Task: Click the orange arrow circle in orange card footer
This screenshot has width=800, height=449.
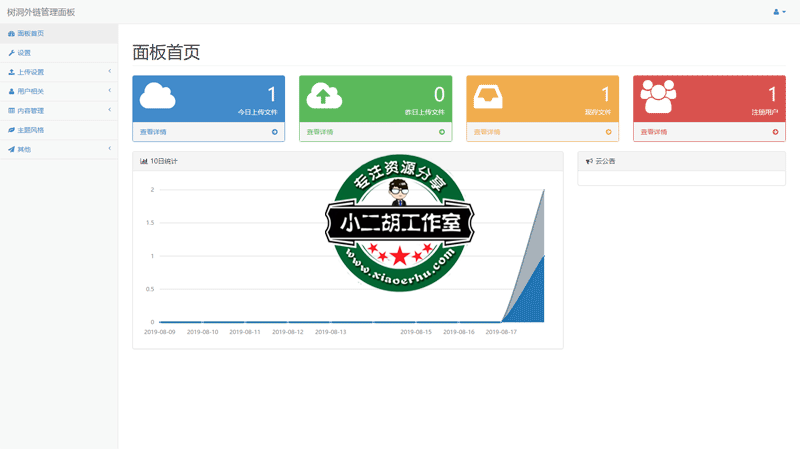Action: pyautogui.click(x=608, y=132)
